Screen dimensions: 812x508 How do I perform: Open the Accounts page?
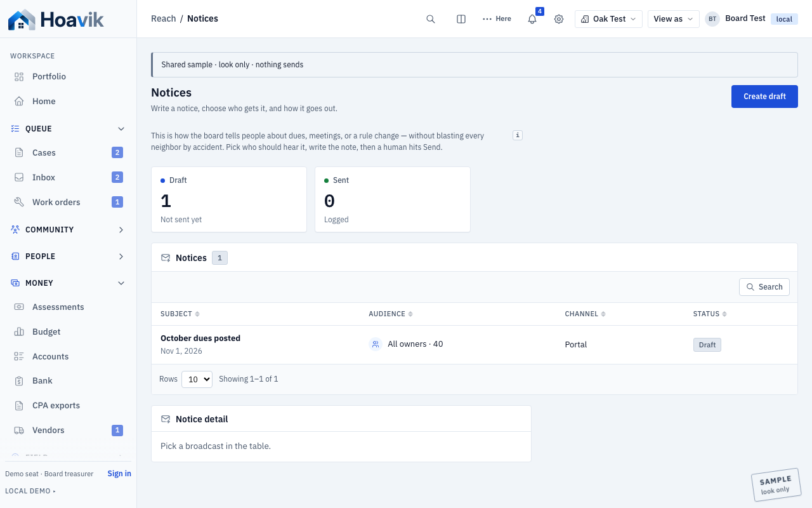coord(68,357)
